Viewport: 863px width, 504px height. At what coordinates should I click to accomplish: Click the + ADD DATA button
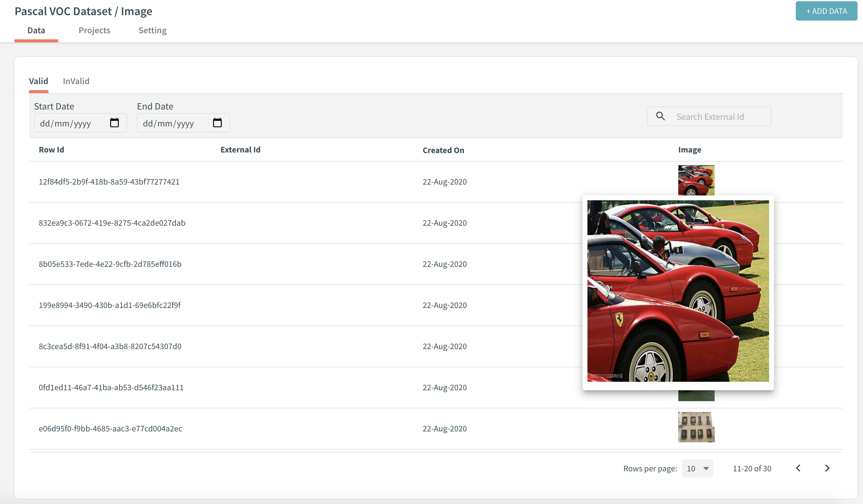coord(826,11)
